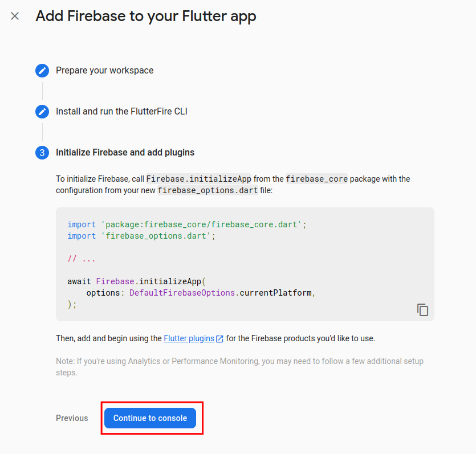Click the firebase_options.dart inline code text

(x=208, y=190)
